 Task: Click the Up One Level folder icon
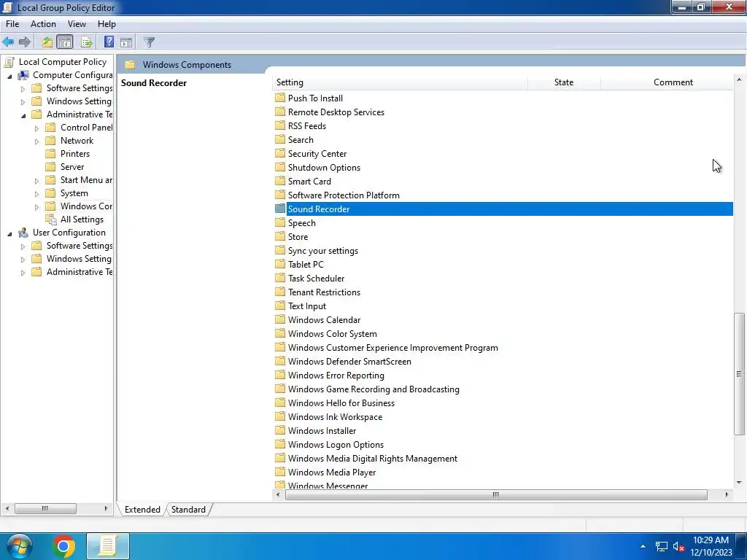pyautogui.click(x=47, y=42)
